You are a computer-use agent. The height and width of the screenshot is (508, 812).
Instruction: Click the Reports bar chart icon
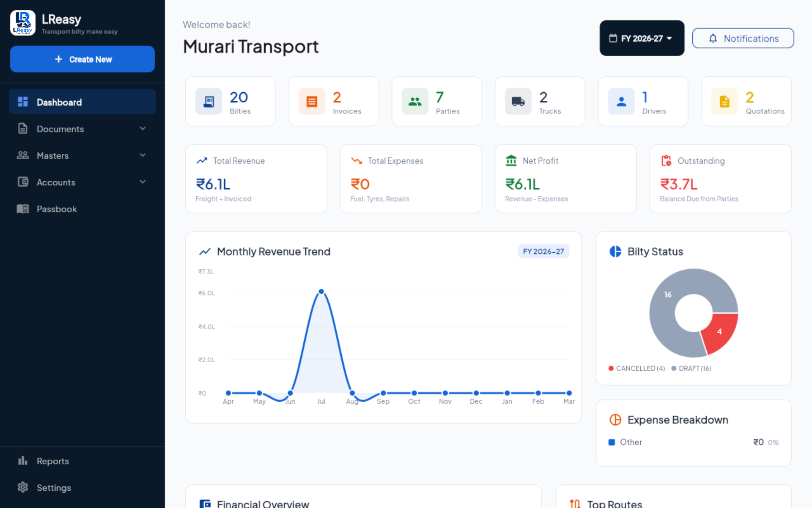tap(23, 461)
